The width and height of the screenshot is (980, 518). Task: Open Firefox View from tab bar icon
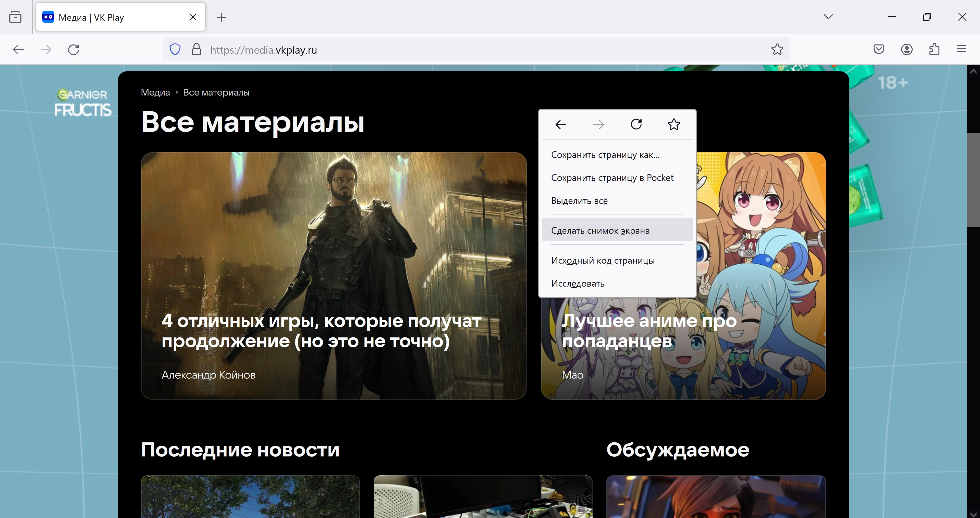[15, 17]
